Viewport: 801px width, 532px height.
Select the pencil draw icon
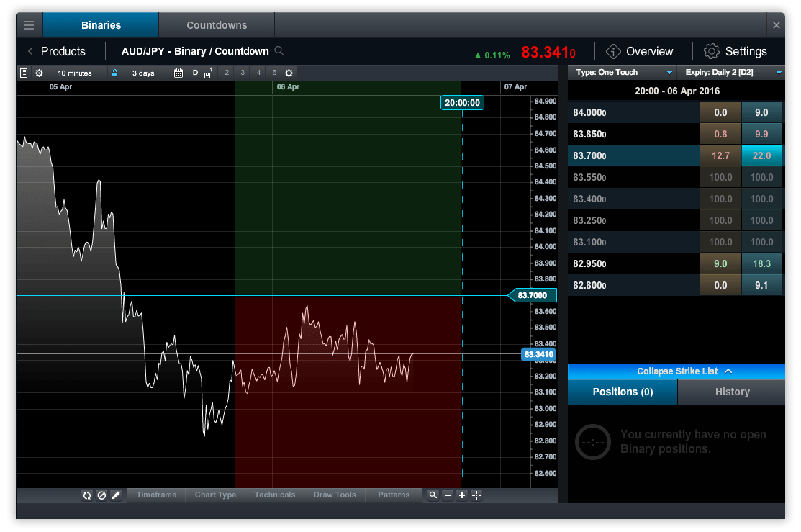tap(116, 495)
